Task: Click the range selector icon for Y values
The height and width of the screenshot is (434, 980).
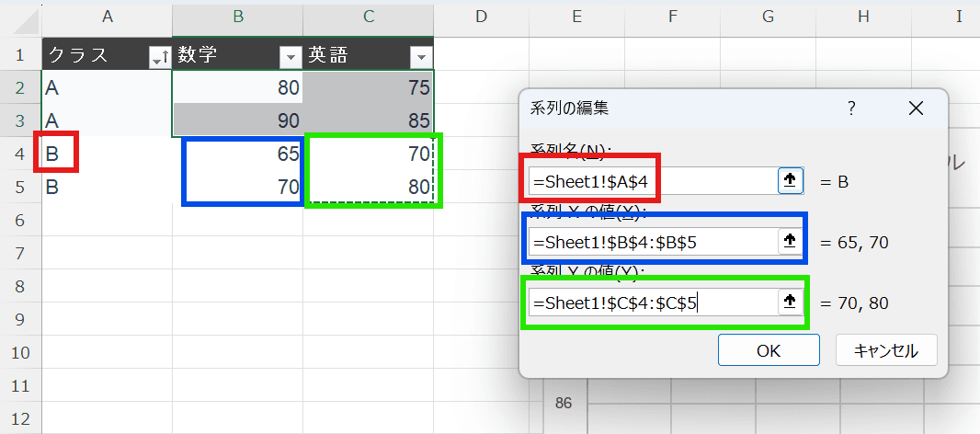Action: pyautogui.click(x=790, y=302)
